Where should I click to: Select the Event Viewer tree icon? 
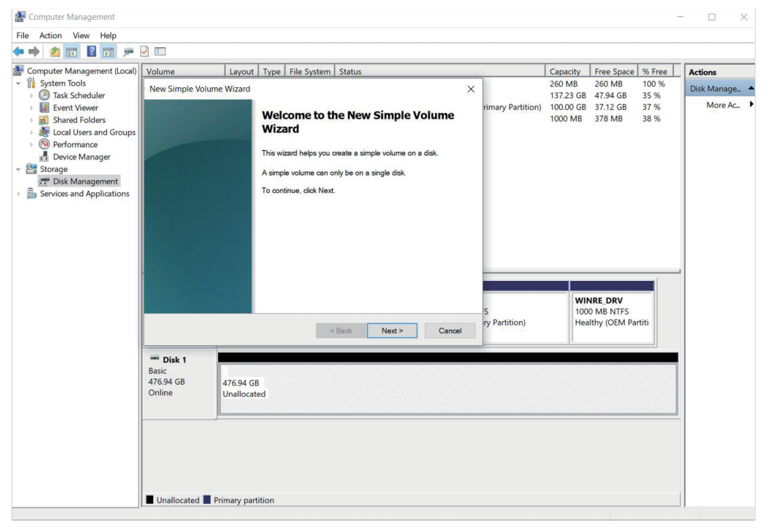point(44,108)
